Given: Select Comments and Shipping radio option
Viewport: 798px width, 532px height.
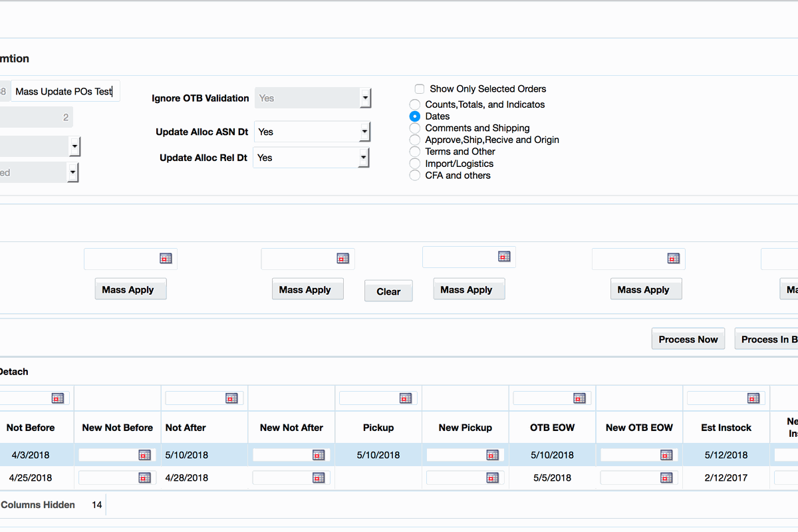Looking at the screenshot, I should click(x=415, y=128).
